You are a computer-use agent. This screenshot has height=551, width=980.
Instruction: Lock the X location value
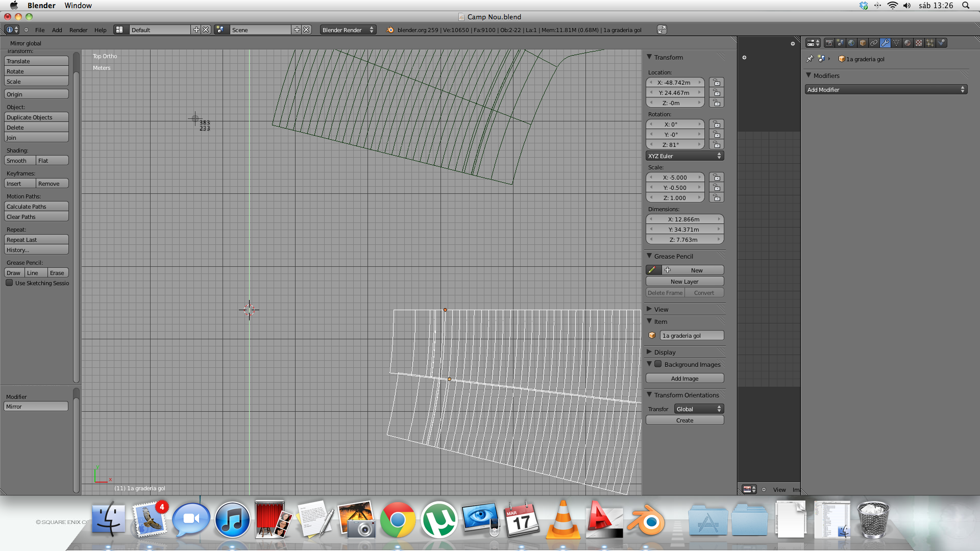717,82
